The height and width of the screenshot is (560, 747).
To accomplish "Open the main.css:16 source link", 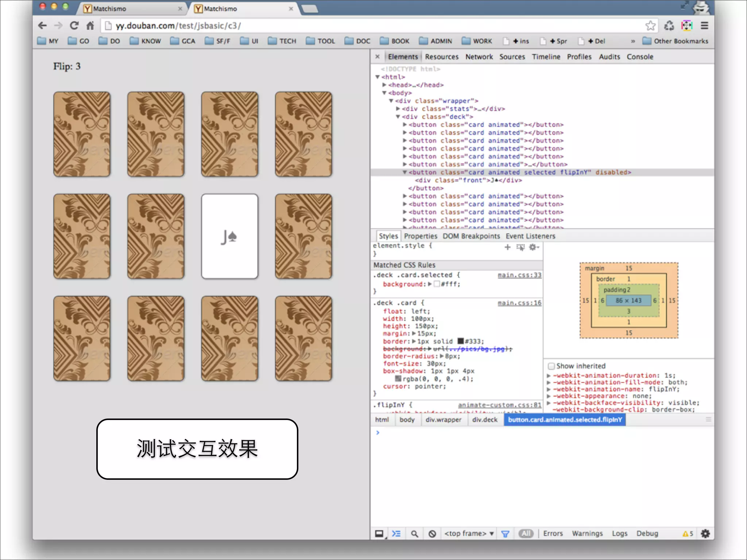I will pyautogui.click(x=519, y=303).
